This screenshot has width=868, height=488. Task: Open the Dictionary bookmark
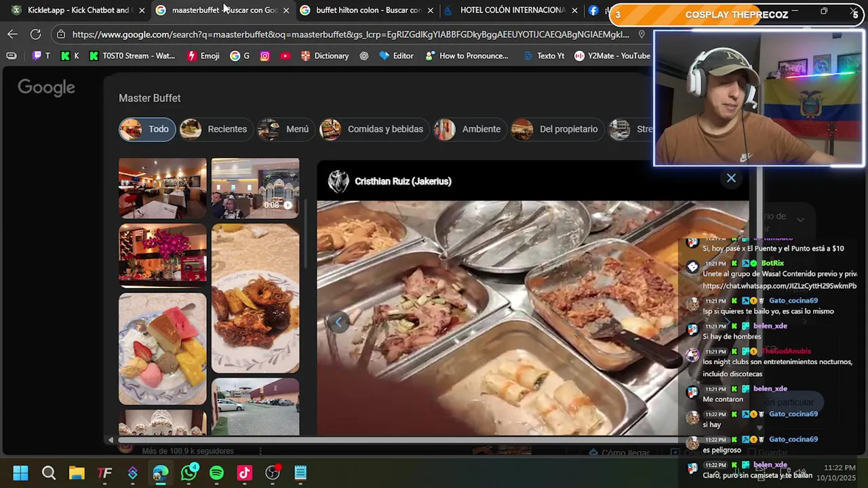325,56
